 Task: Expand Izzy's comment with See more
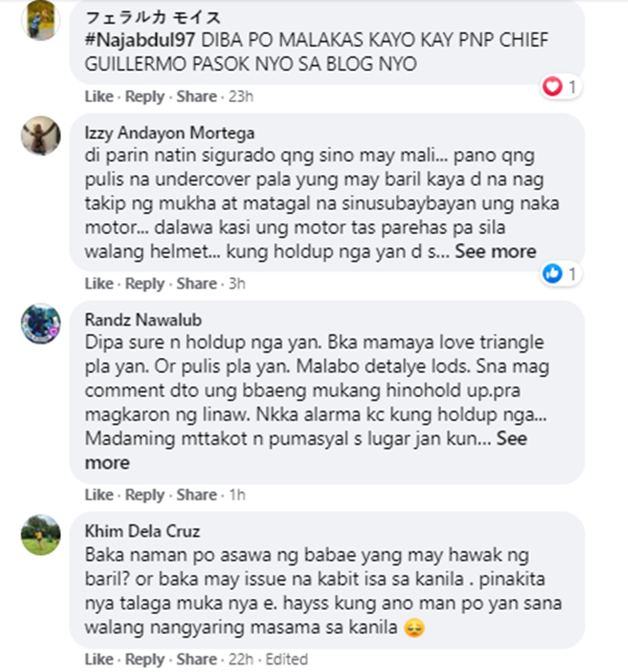pos(495,251)
